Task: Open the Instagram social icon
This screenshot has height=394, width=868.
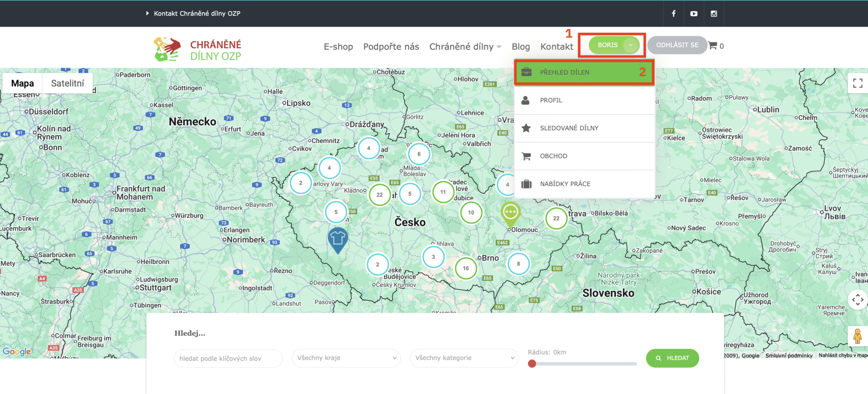Action: (x=714, y=14)
